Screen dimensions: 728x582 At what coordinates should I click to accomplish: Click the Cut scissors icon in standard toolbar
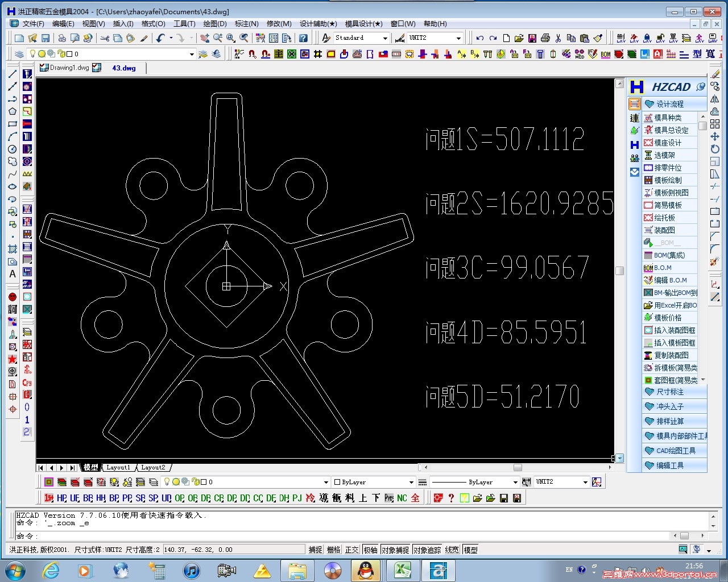click(x=105, y=38)
